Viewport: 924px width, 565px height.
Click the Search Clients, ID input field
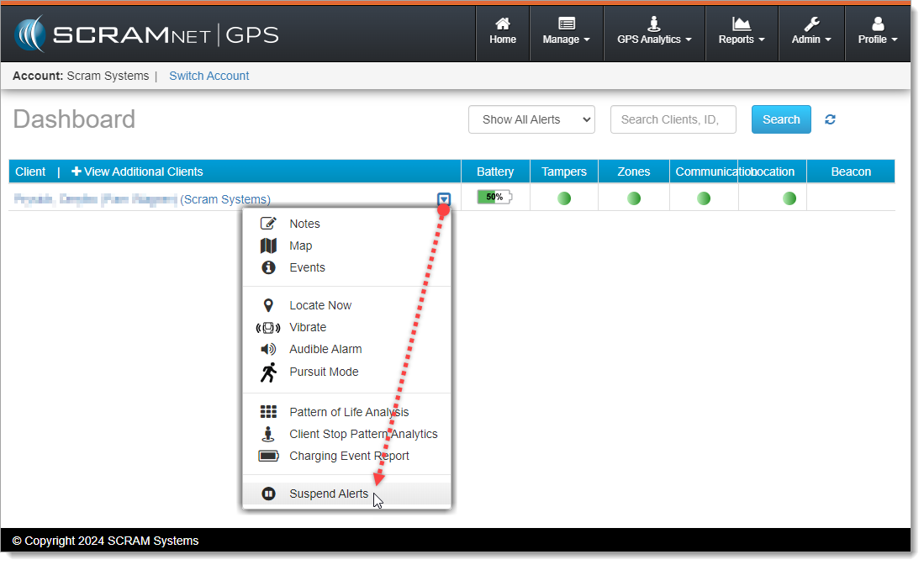tap(673, 119)
